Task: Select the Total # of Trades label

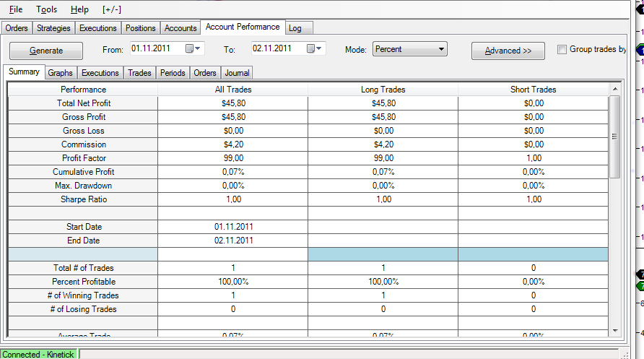Action: (x=83, y=268)
